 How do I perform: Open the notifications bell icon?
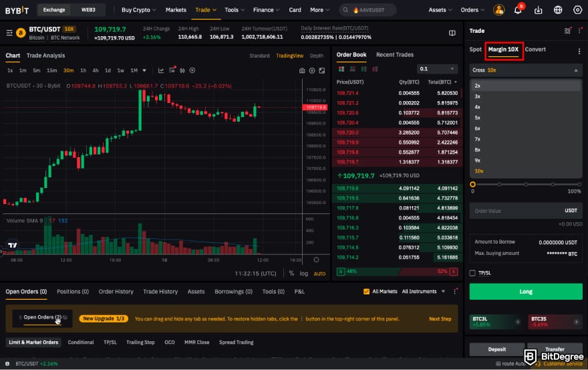518,10
